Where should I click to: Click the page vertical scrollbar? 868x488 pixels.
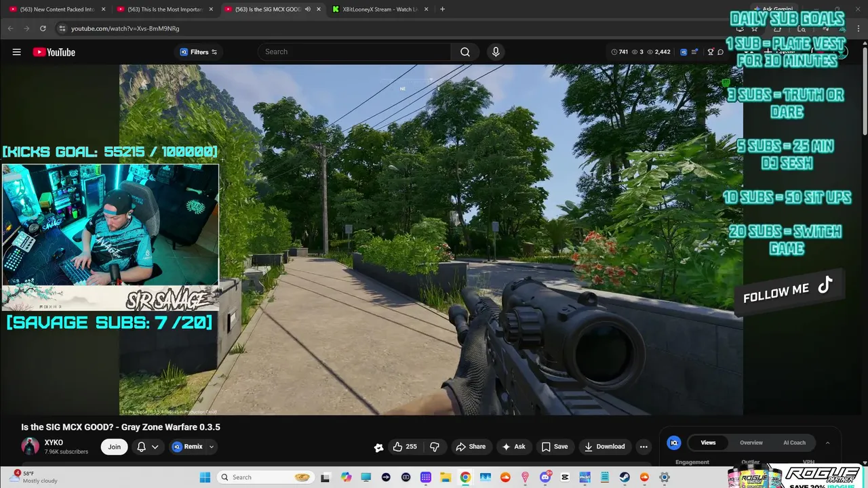865,91
